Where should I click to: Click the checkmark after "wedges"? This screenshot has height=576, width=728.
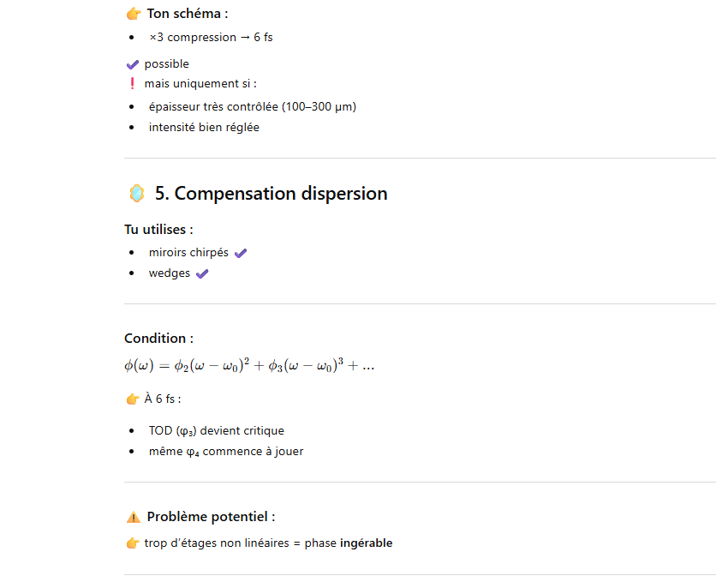202,274
